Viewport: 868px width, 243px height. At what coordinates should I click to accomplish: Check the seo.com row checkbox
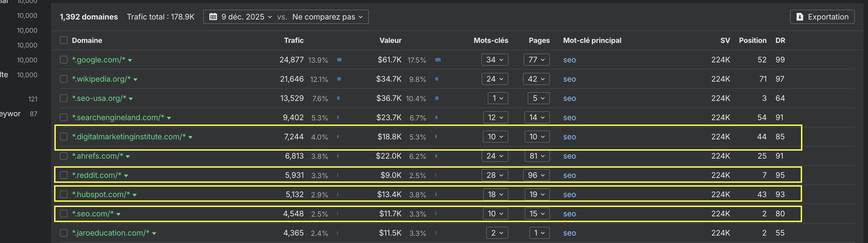point(64,213)
